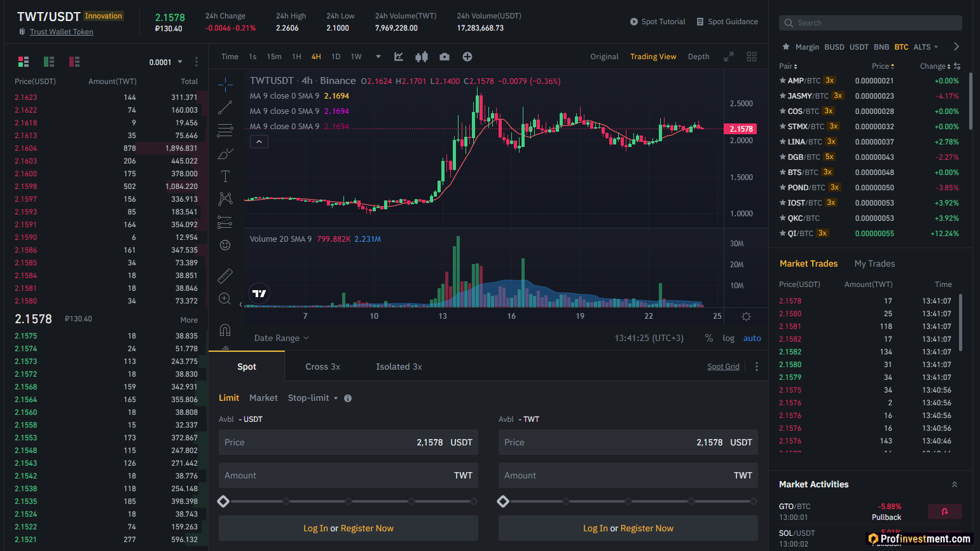Click the buy-side Log In link
The height and width of the screenshot is (551, 980).
tap(315, 529)
